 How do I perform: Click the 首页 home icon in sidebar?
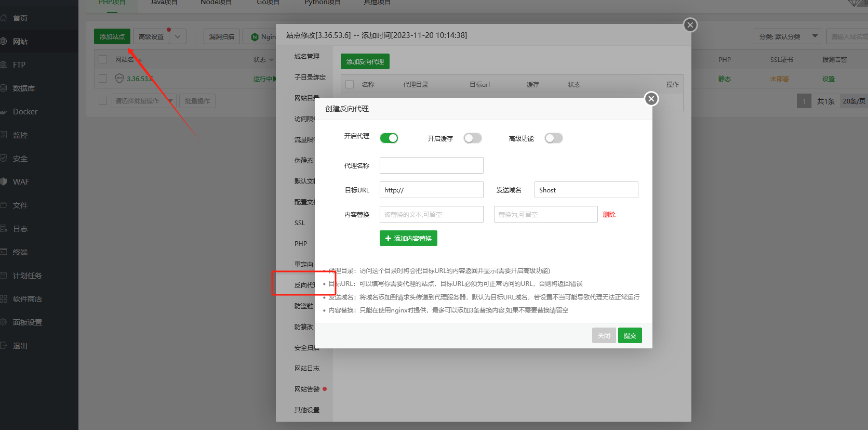coord(3,18)
